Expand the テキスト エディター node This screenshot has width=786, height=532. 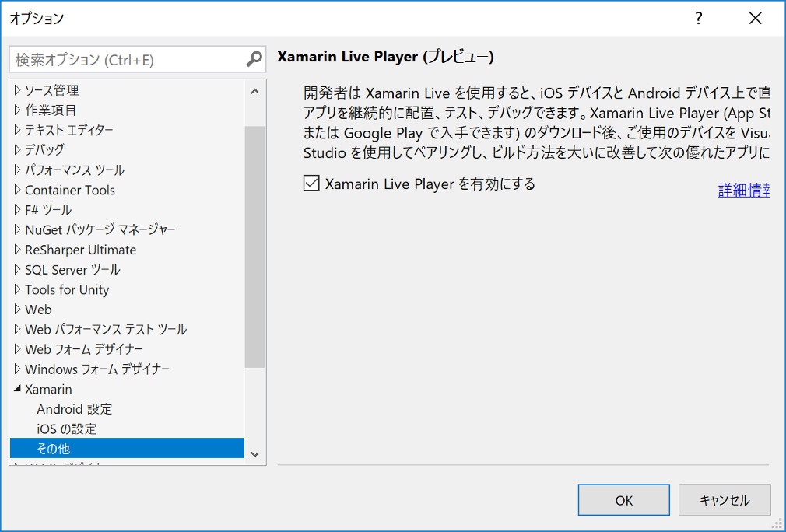[18, 130]
